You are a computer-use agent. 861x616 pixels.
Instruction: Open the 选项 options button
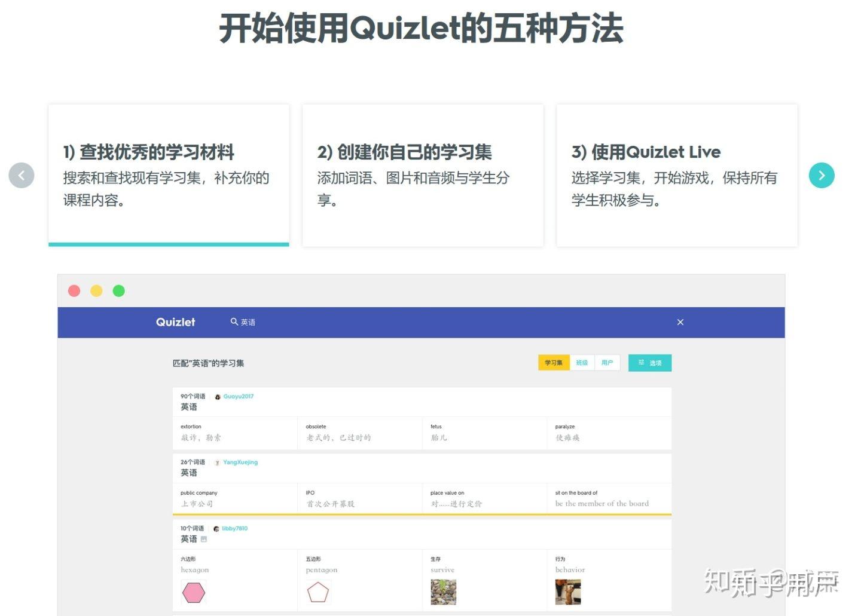pos(650,363)
